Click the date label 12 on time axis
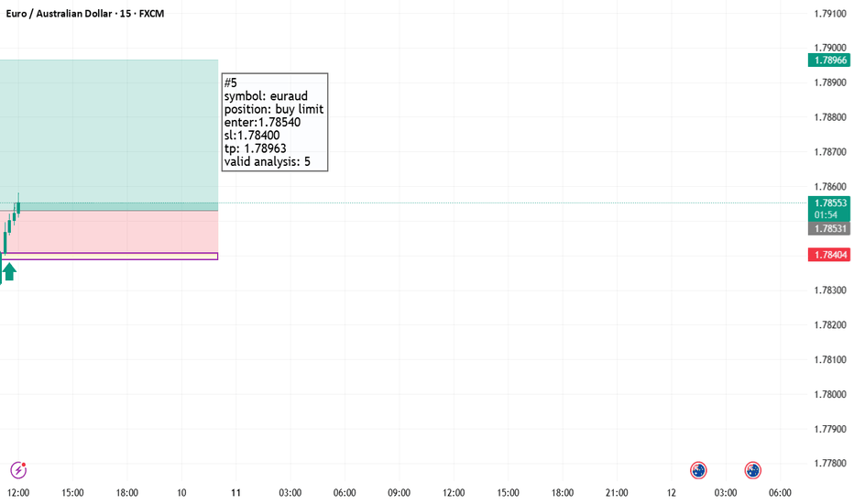 pos(671,493)
